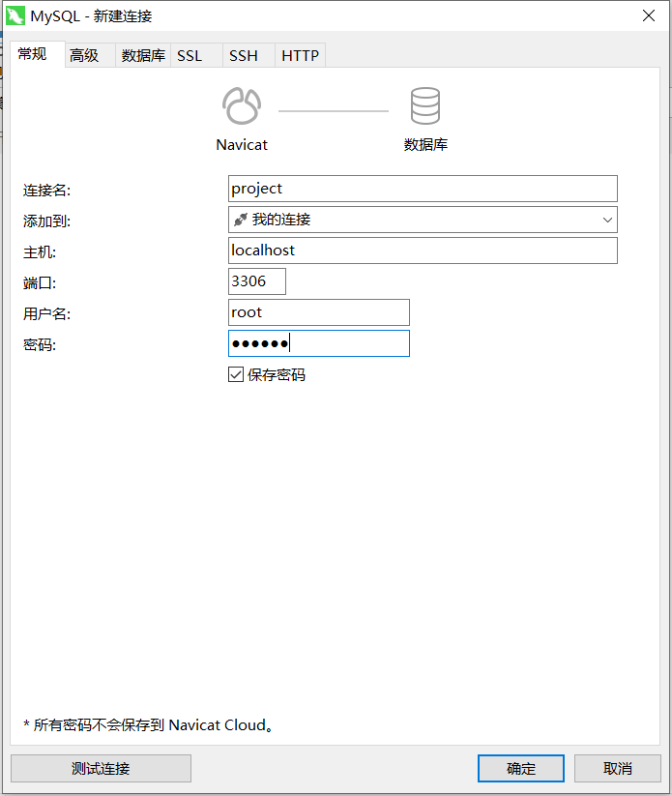Click the 端口 label
Viewport: 672px width, 796px height.
coord(40,283)
